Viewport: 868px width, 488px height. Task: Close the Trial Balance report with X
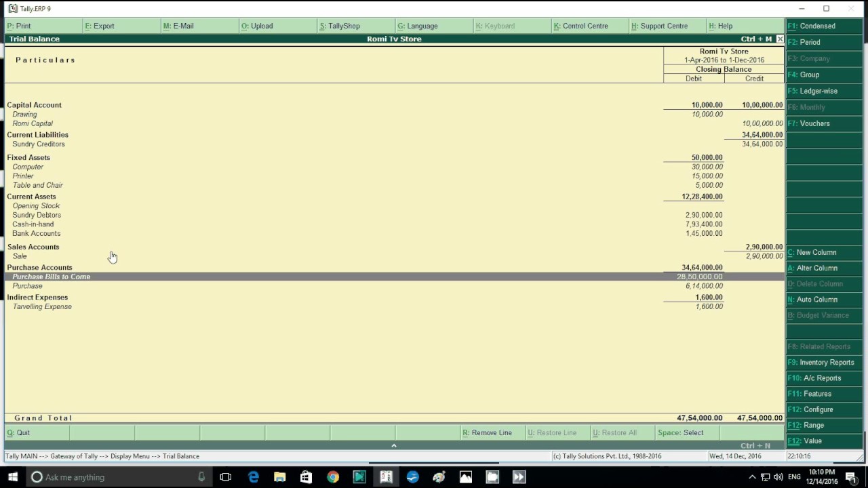click(x=780, y=39)
